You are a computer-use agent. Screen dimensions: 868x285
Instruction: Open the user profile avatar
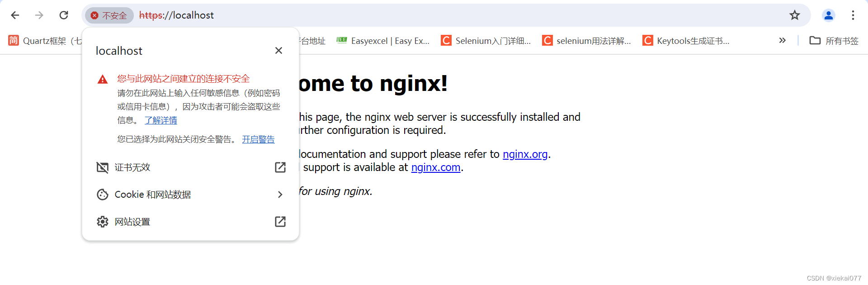click(828, 15)
